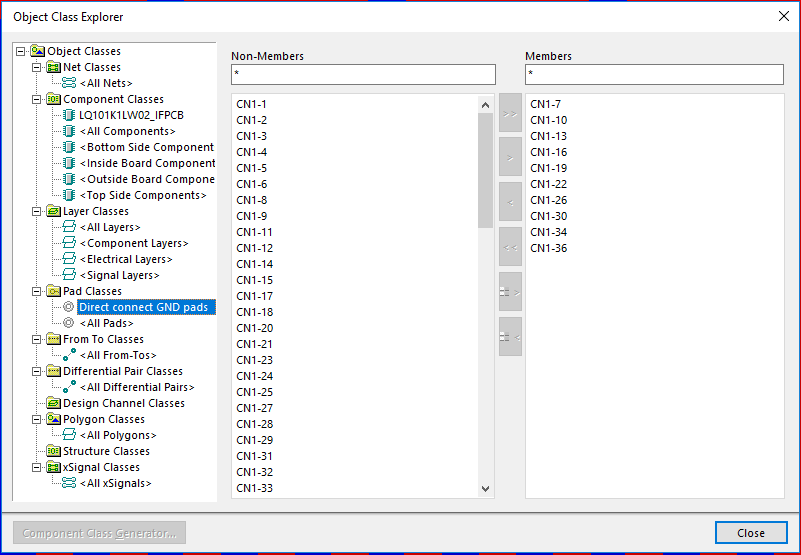Click the Component Classes folder icon
801x555 pixels.
tap(53, 99)
